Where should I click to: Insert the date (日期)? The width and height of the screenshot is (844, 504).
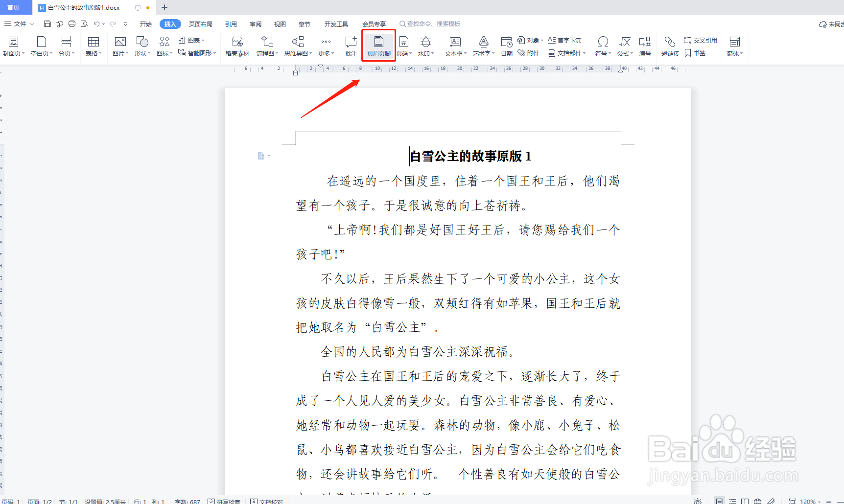tap(507, 46)
